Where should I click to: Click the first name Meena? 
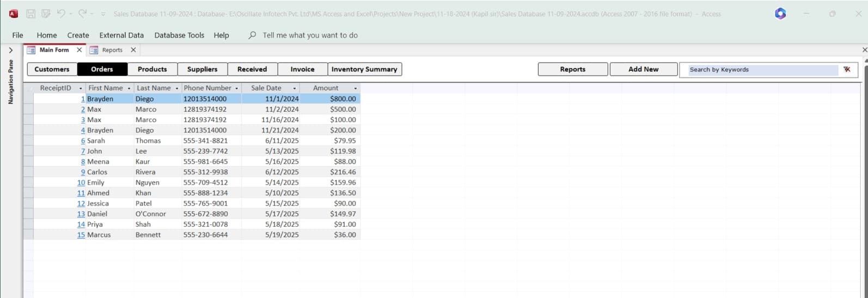pos(98,162)
